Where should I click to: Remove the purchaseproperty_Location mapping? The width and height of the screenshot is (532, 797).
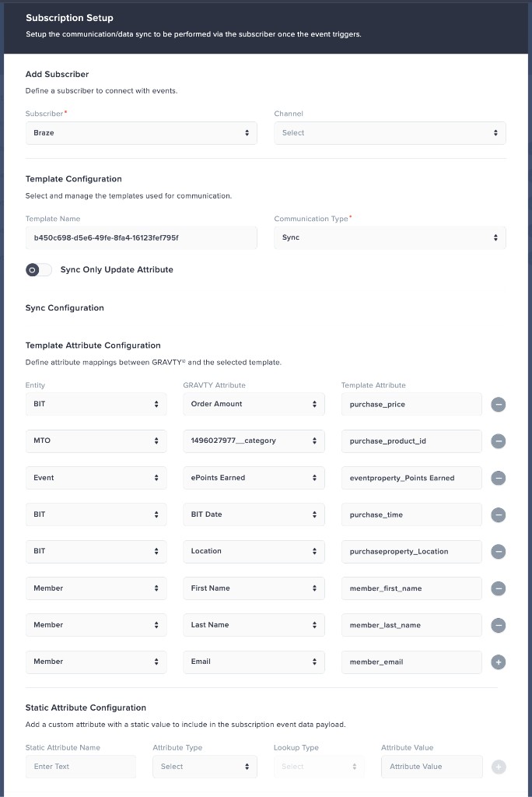coord(498,551)
